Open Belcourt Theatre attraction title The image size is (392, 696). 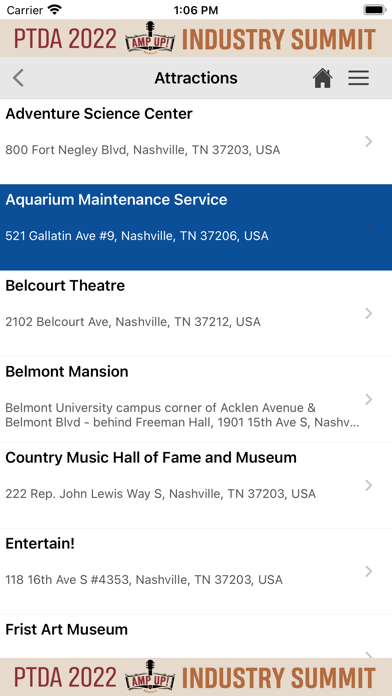[x=65, y=285]
